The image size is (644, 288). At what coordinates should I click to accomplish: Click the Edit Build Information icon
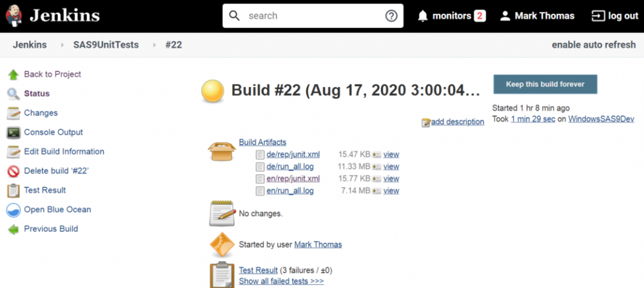click(14, 152)
